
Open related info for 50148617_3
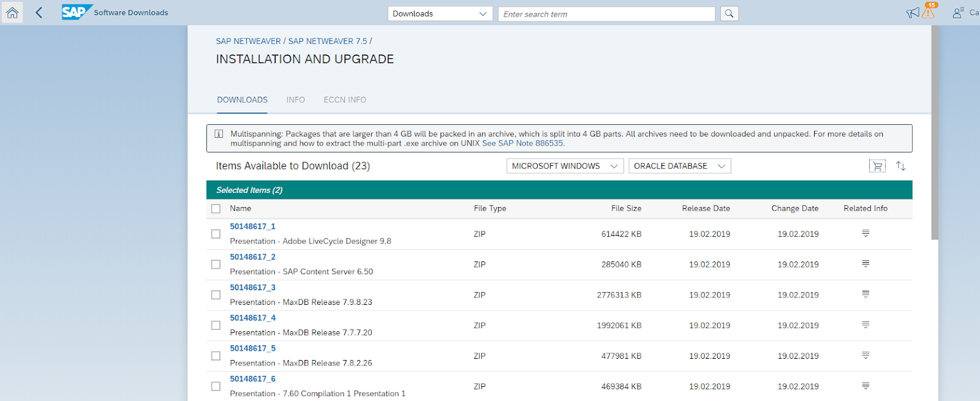tap(865, 294)
